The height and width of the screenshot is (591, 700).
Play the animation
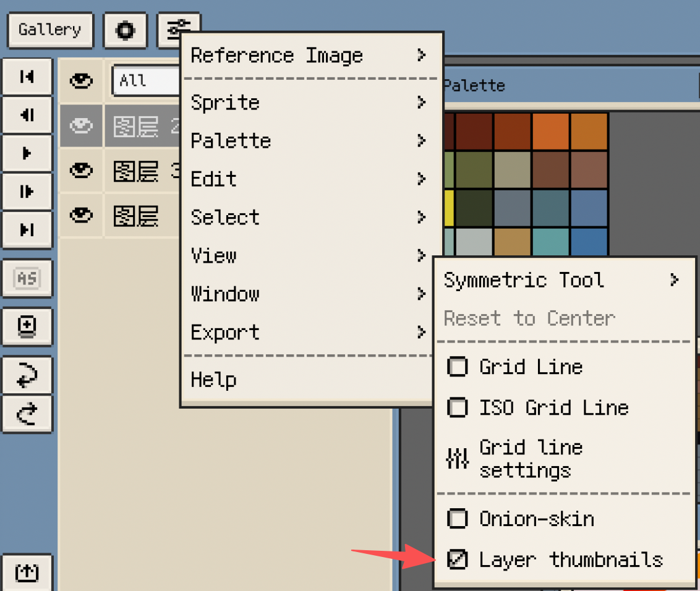pos(27,153)
